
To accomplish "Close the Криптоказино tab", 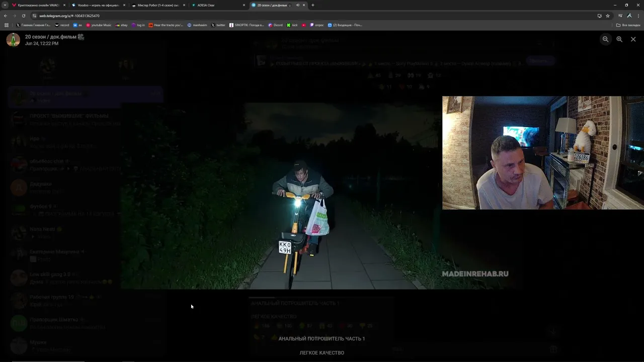I will 64,5.
